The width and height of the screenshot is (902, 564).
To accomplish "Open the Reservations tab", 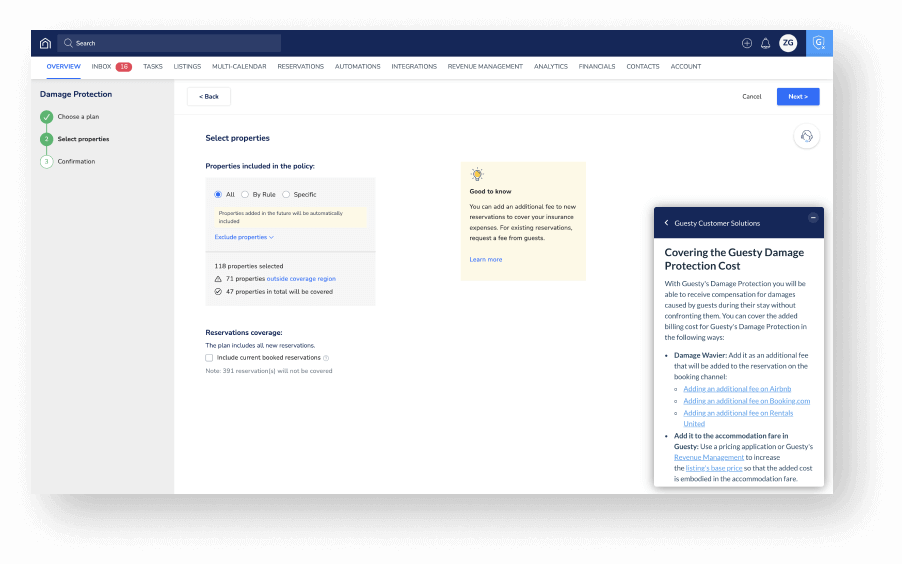I will click(x=300, y=67).
